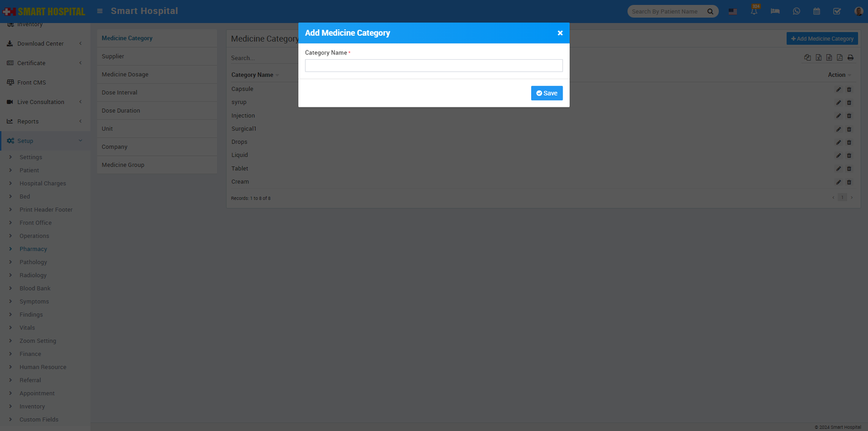
Task: Delete the Capsule category row
Action: tap(849, 90)
